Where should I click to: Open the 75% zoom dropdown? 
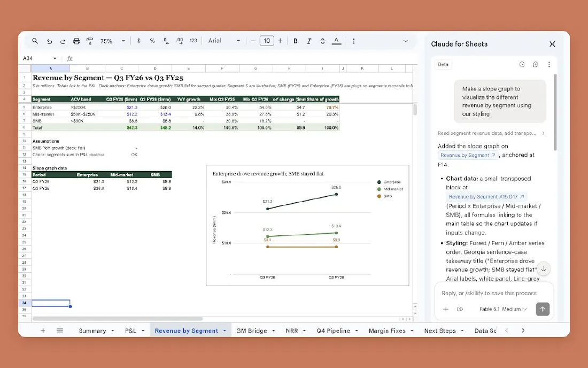(112, 41)
